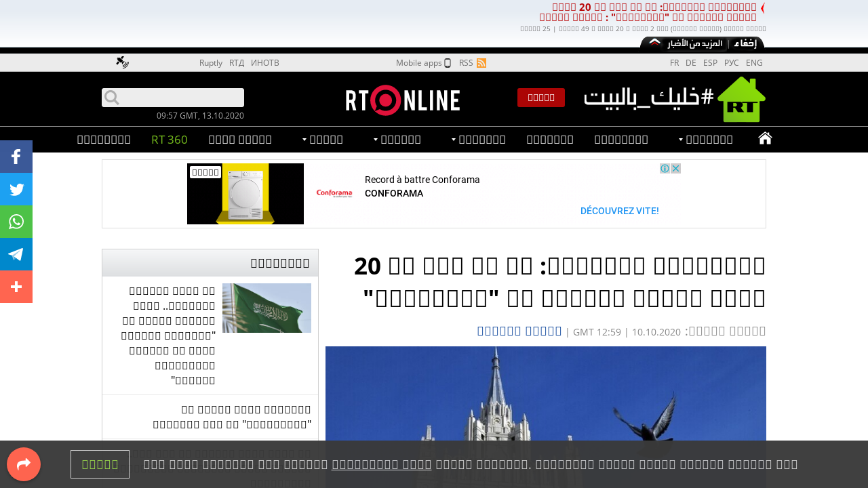Click the Conforama brand logo in the ad
This screenshot has width=868, height=488.
334,194
